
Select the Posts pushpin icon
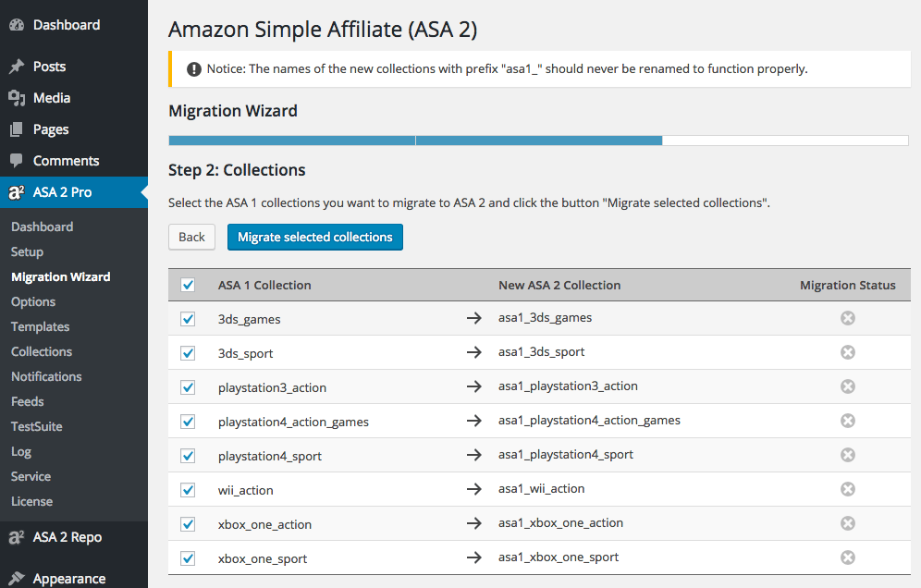(x=16, y=67)
